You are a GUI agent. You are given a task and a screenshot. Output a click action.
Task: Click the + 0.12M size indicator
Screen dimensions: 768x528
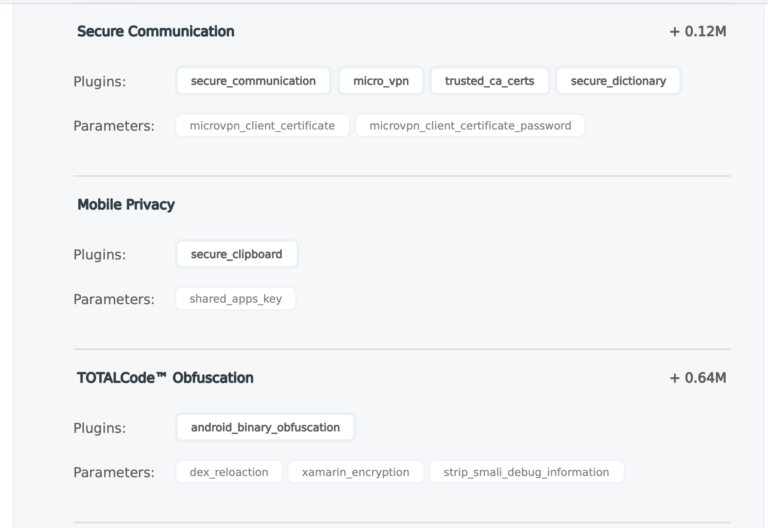click(x=698, y=31)
